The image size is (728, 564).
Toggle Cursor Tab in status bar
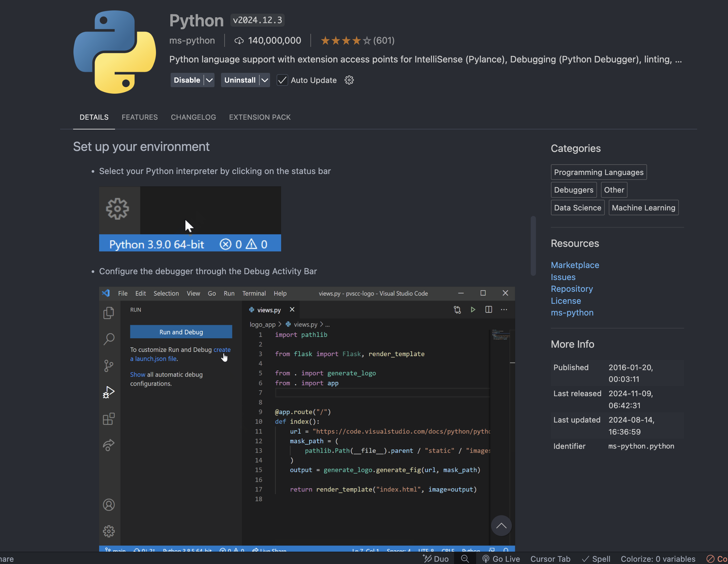[x=550, y=559]
